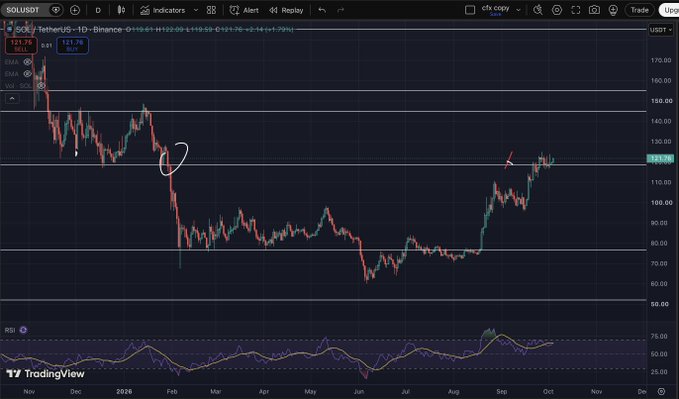Open the chart layout setup square icon
The image size is (679, 399).
(x=470, y=10)
